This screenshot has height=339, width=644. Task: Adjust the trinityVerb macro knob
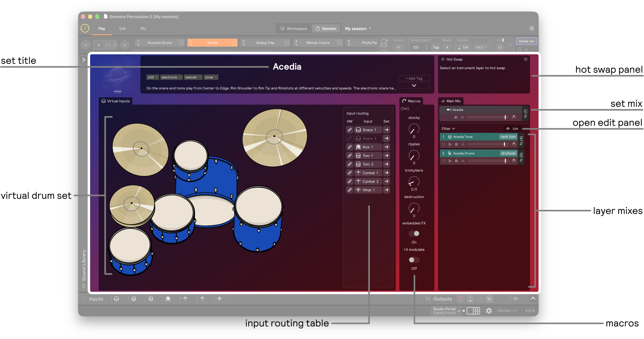click(x=414, y=182)
